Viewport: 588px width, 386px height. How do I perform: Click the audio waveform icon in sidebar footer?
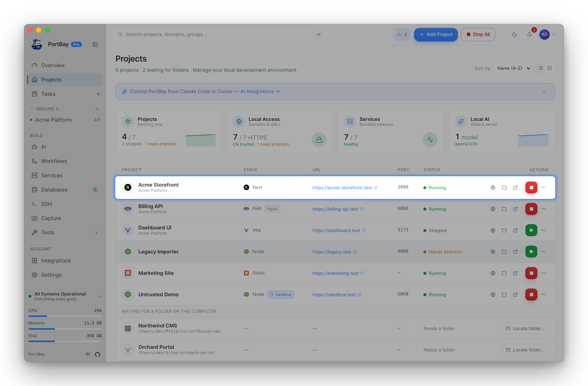(x=88, y=354)
